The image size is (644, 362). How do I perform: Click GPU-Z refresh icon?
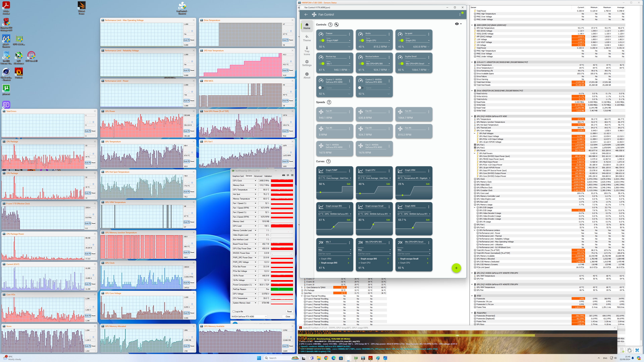tap(288, 175)
